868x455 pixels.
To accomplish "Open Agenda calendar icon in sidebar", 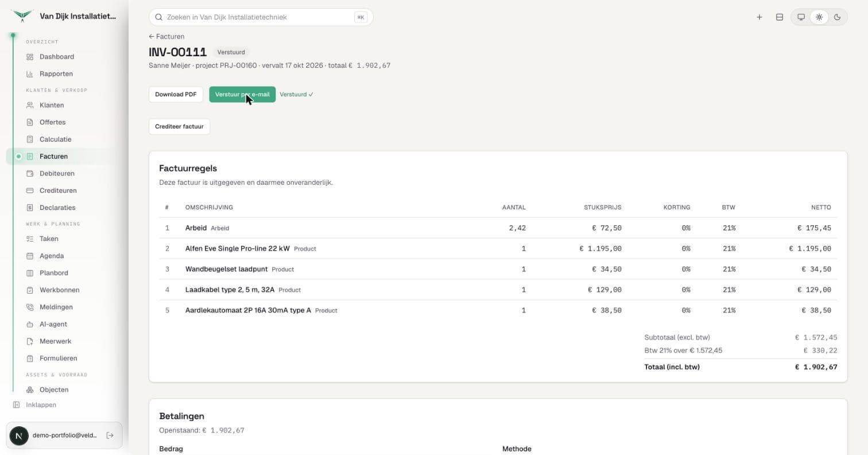I will 30,256.
